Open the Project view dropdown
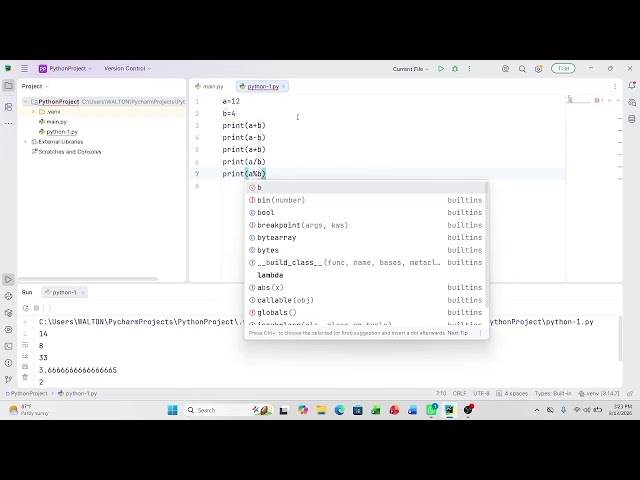 35,87
